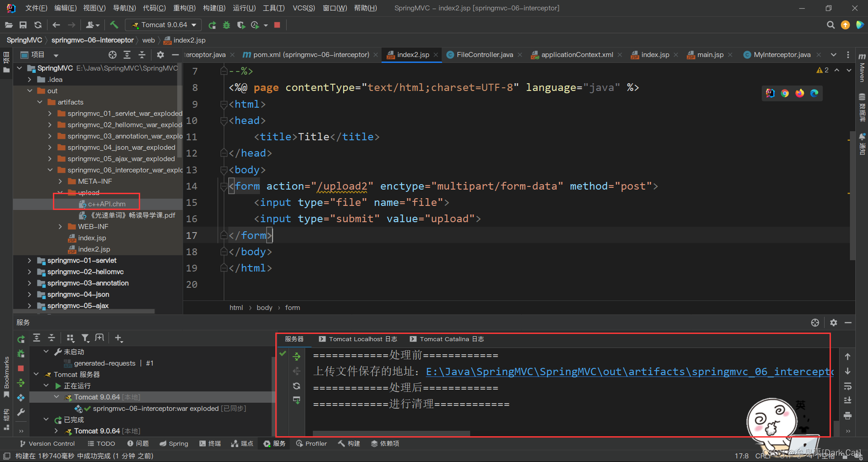
Task: Open Search Everywhere magnifier icon
Action: 830,25
